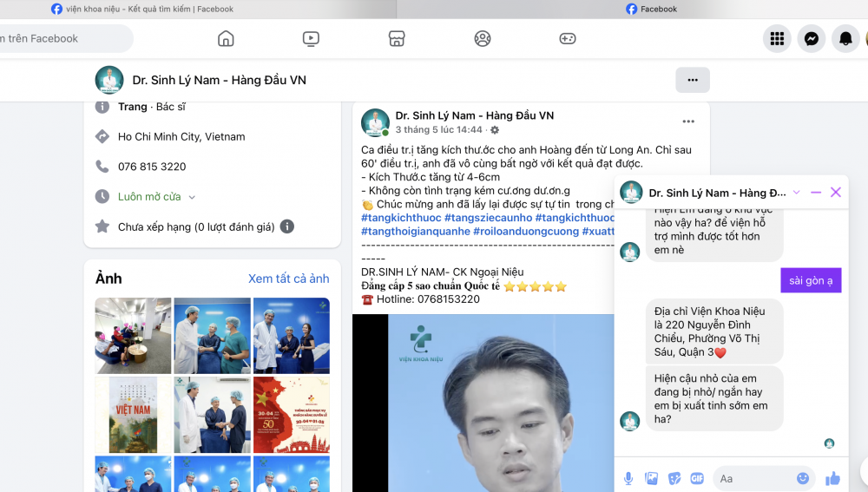Send a thumbs-up like in chat

[832, 479]
